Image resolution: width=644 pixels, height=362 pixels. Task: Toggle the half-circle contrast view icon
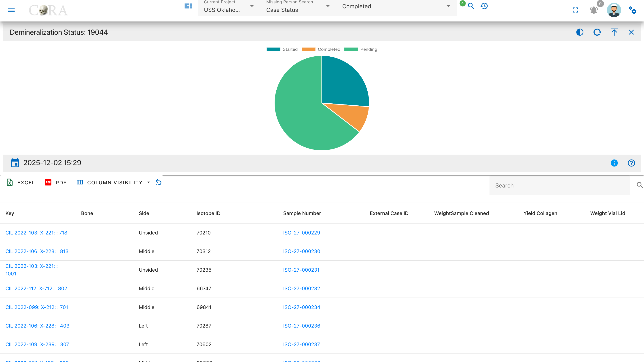tap(580, 32)
